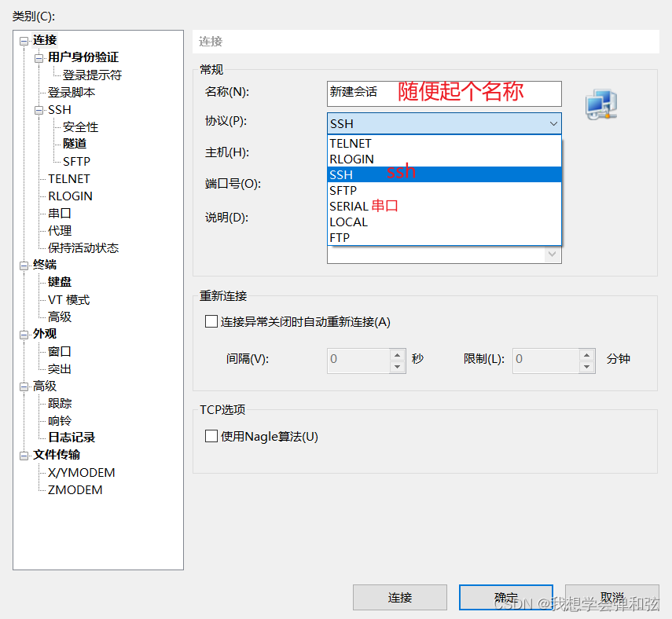
Task: Select 突出 under 外观
Action: click(60, 369)
